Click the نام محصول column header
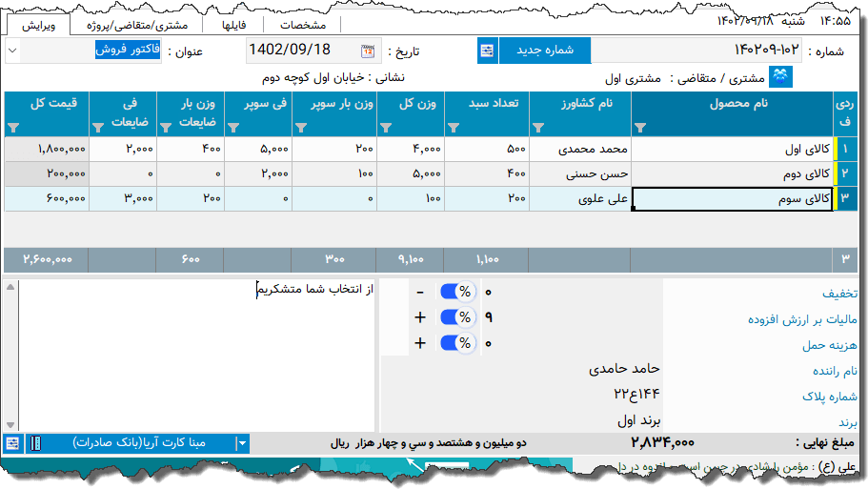868x489 pixels. tap(732, 114)
